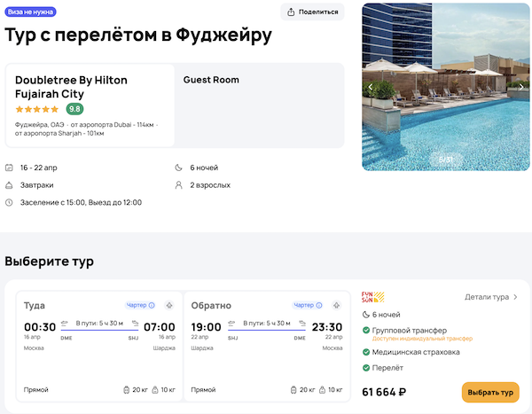Image resolution: width=532 pixels, height=414 pixels.
Task: Click the Чартер badge on Туда flight
Action: pyautogui.click(x=140, y=305)
